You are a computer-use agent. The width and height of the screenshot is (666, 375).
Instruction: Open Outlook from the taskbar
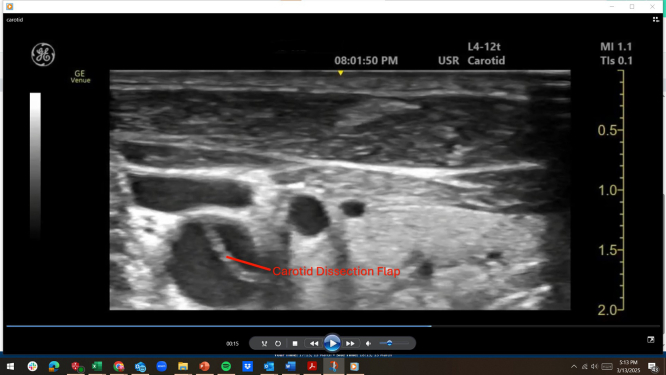[x=269, y=366]
